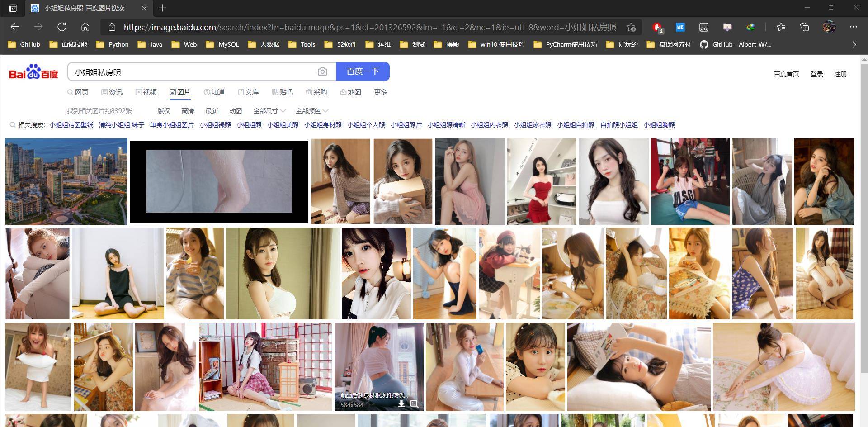Go to the browser home page
The width and height of the screenshot is (868, 427).
point(85,27)
